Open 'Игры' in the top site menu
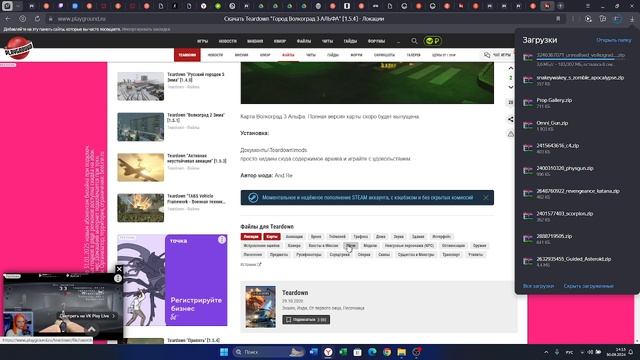The width and height of the screenshot is (640, 360). 202,41
